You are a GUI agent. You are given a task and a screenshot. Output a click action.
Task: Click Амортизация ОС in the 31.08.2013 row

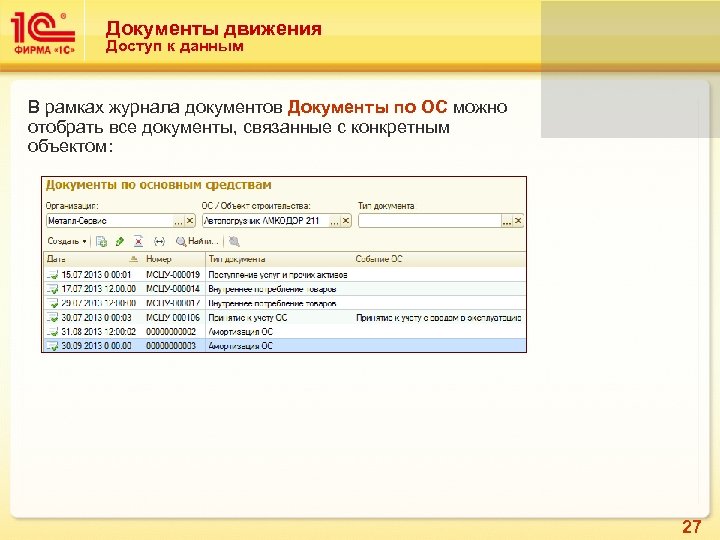(241, 332)
